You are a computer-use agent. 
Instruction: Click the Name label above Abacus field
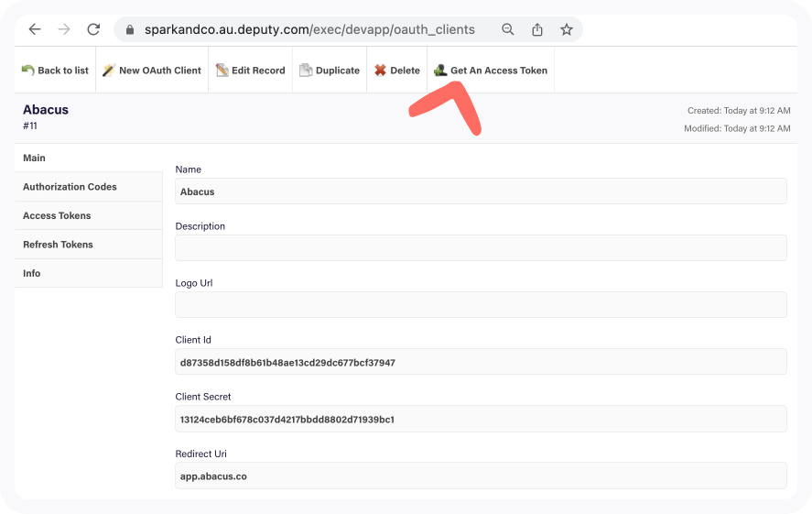coord(188,170)
